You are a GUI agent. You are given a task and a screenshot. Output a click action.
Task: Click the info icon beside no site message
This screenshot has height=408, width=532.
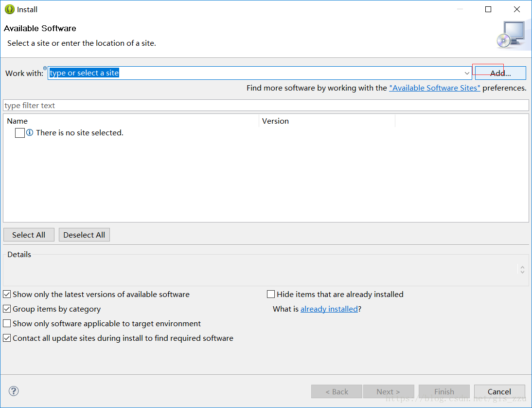pos(30,132)
